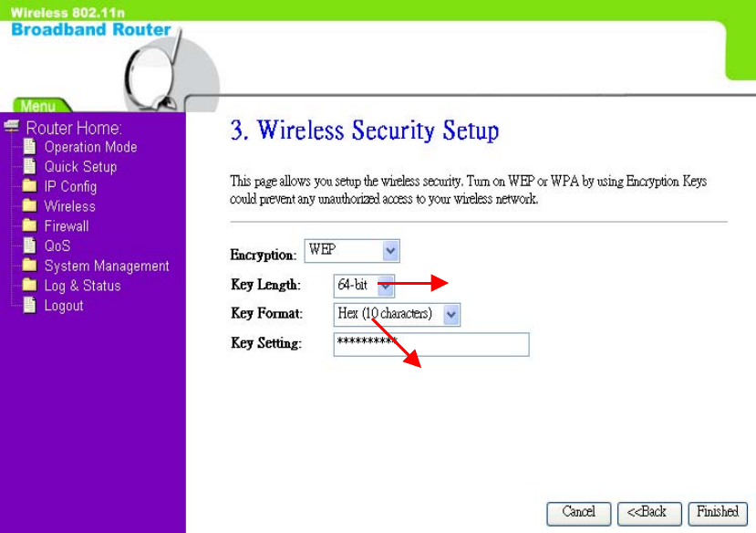This screenshot has height=533, width=756.
Task: Open the Wireless menu entry
Action: click(70, 206)
